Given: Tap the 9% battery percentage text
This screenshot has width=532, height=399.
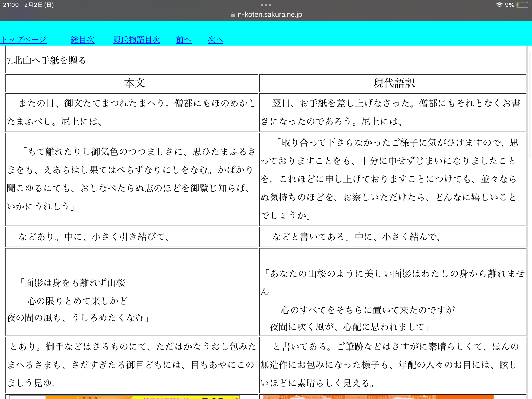Looking at the screenshot, I should pos(509,5).
